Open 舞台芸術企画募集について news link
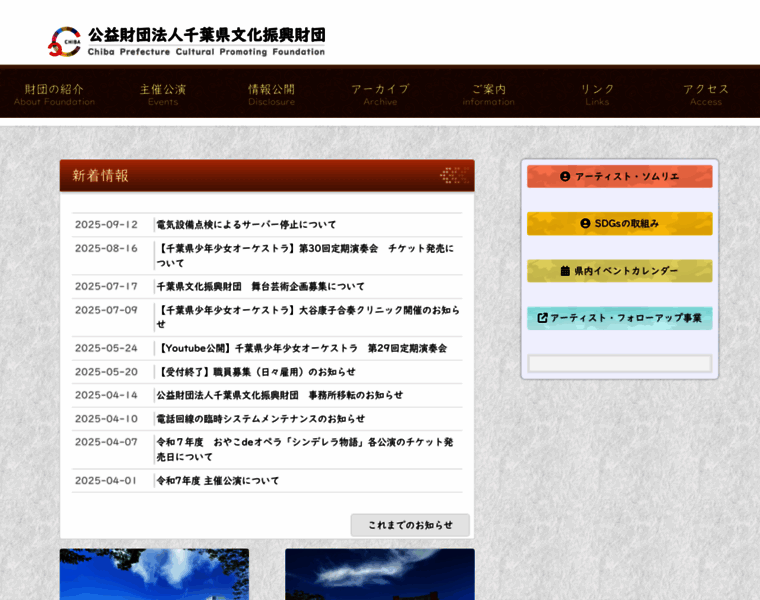Image resolution: width=760 pixels, height=600 pixels. tap(260, 286)
